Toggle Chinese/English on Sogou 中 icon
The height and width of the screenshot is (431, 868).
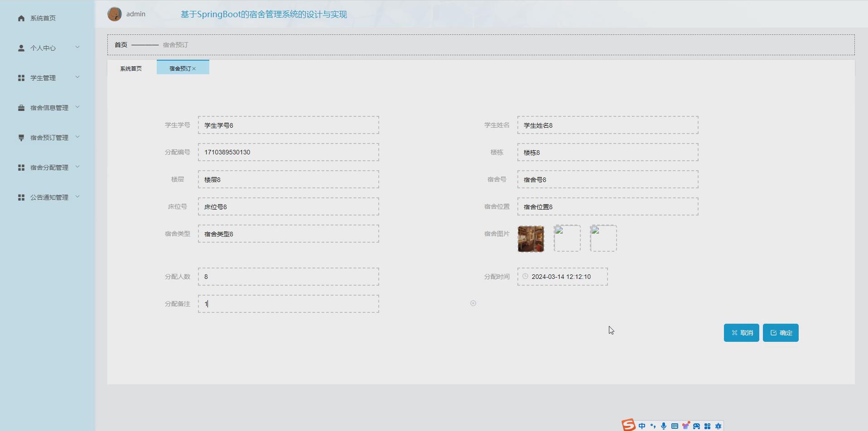641,425
